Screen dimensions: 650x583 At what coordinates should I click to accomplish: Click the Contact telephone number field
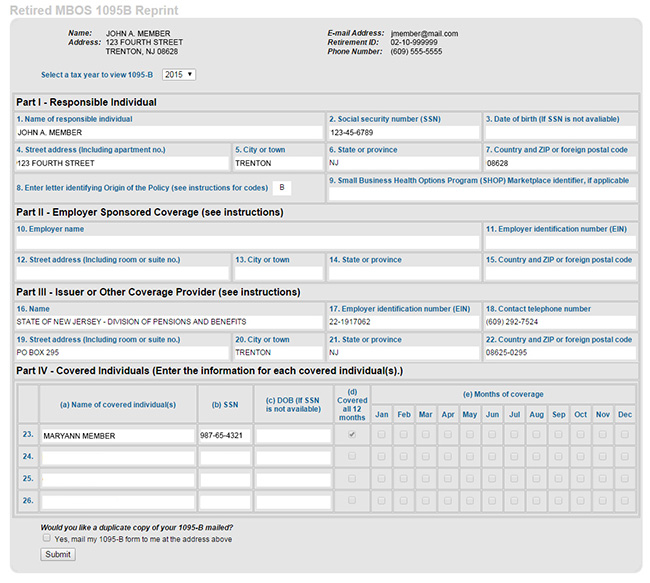pos(560,322)
